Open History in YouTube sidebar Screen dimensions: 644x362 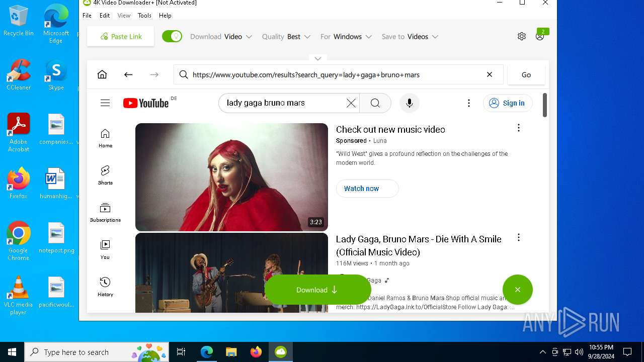(x=105, y=287)
